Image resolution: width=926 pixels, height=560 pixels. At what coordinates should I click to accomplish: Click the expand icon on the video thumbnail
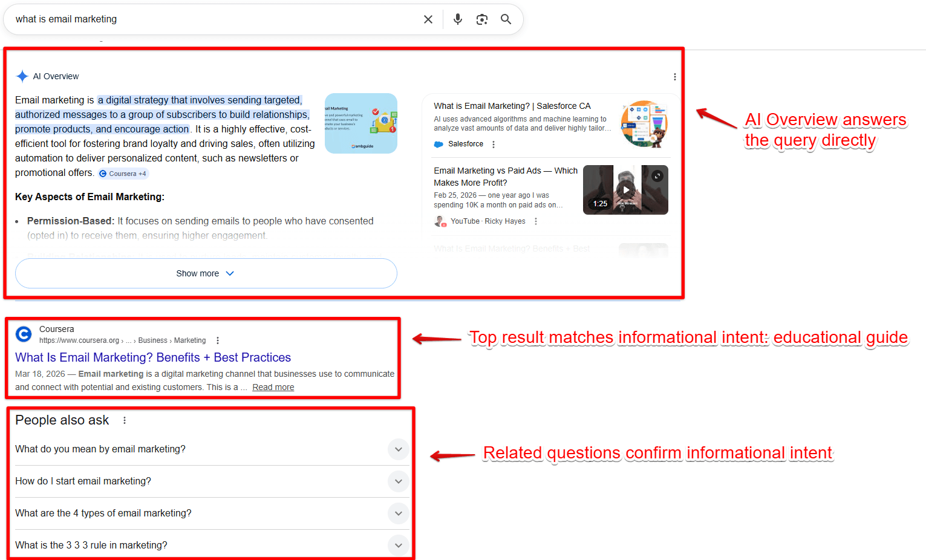[x=657, y=175]
